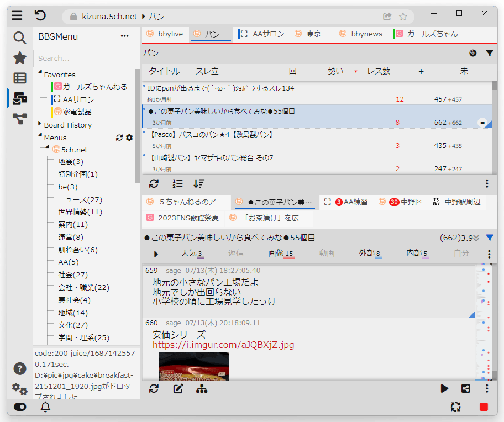This screenshot has height=422, width=504.
Task: Open settings gears in sidebar
Action: [19, 389]
